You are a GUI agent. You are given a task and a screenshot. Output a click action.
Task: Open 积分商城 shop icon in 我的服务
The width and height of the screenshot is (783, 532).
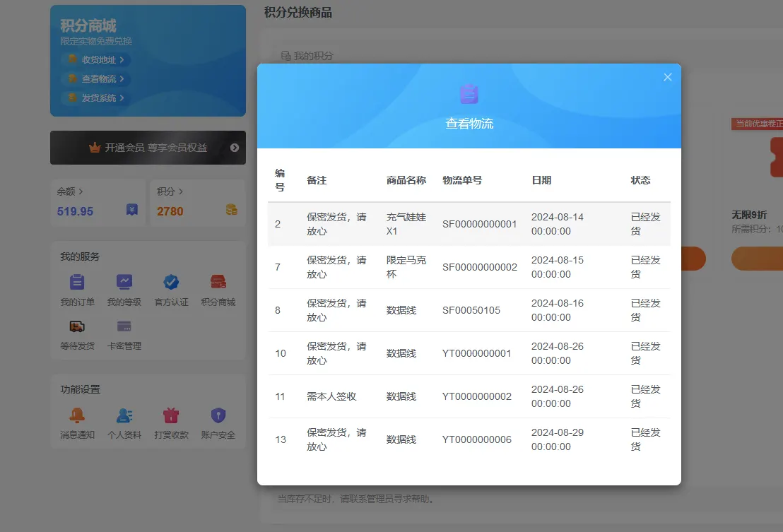(x=218, y=282)
